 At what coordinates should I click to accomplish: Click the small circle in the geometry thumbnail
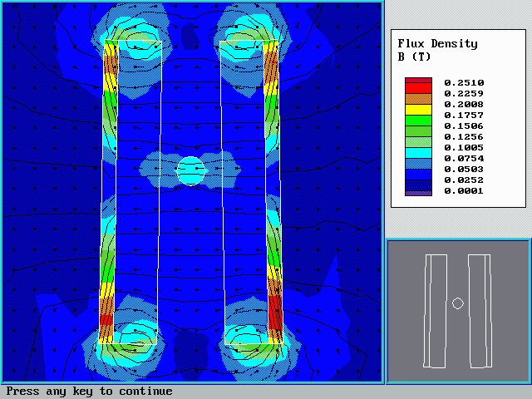click(458, 303)
